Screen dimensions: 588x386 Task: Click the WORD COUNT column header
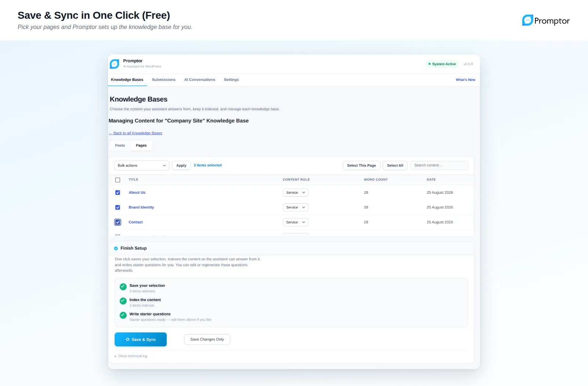click(x=376, y=180)
